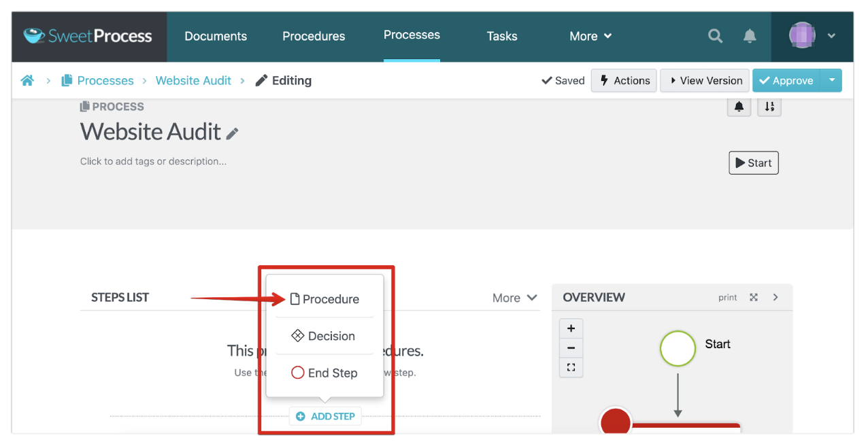
Task: Click the process bell alert icon
Action: tap(739, 107)
